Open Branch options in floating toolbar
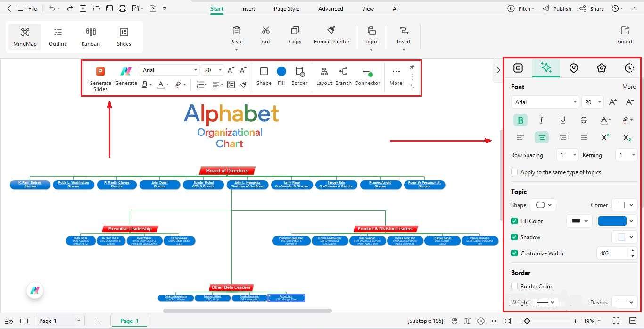Image resolution: width=644 pixels, height=329 pixels. 343,76
